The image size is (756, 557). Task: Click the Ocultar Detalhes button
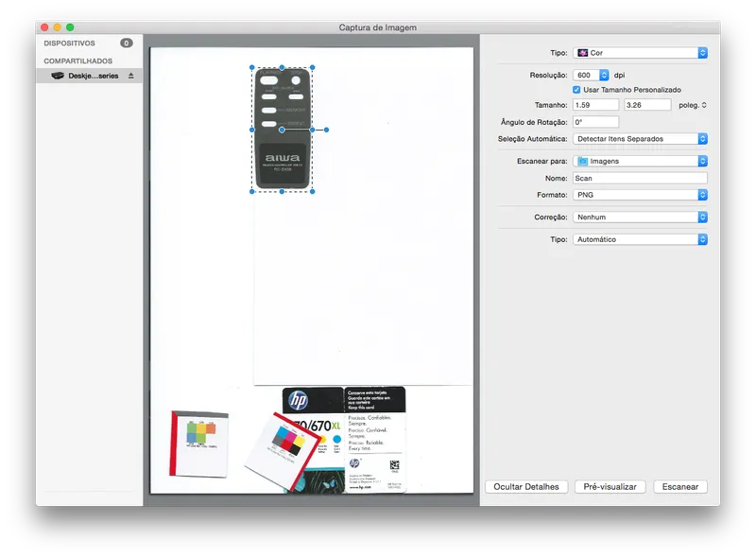[x=525, y=487]
